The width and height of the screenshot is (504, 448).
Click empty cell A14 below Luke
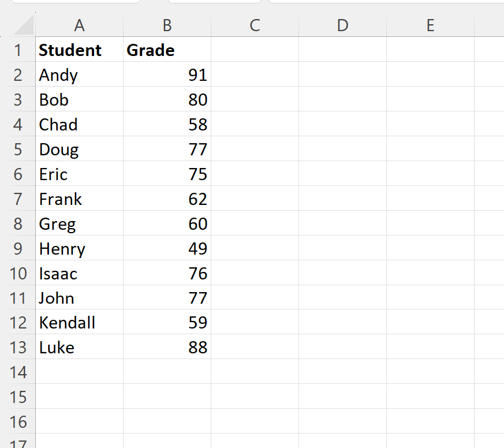tap(79, 372)
